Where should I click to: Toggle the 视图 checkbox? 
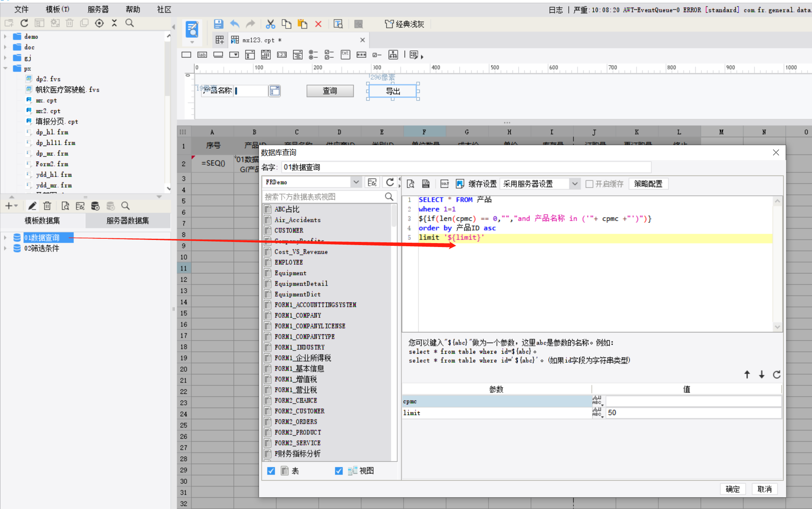(x=339, y=471)
